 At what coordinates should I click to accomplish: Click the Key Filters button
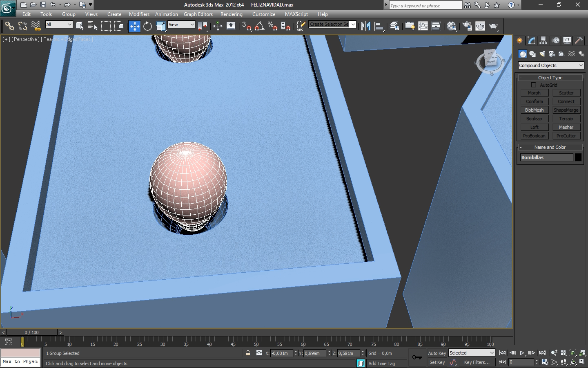(x=477, y=362)
